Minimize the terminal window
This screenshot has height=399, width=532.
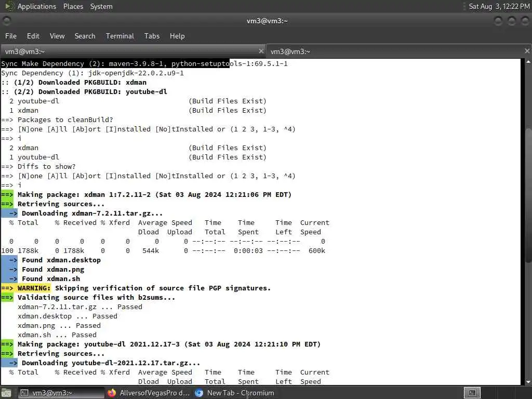tap(498, 21)
